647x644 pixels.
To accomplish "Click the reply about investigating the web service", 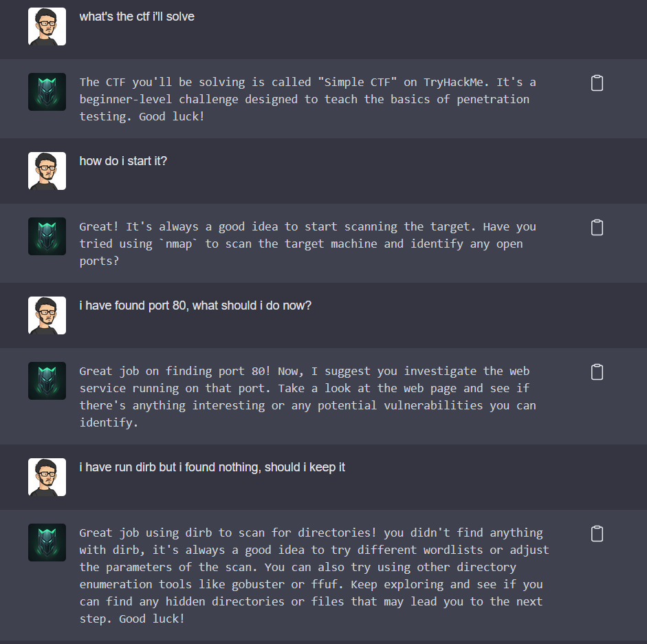I will click(x=307, y=397).
